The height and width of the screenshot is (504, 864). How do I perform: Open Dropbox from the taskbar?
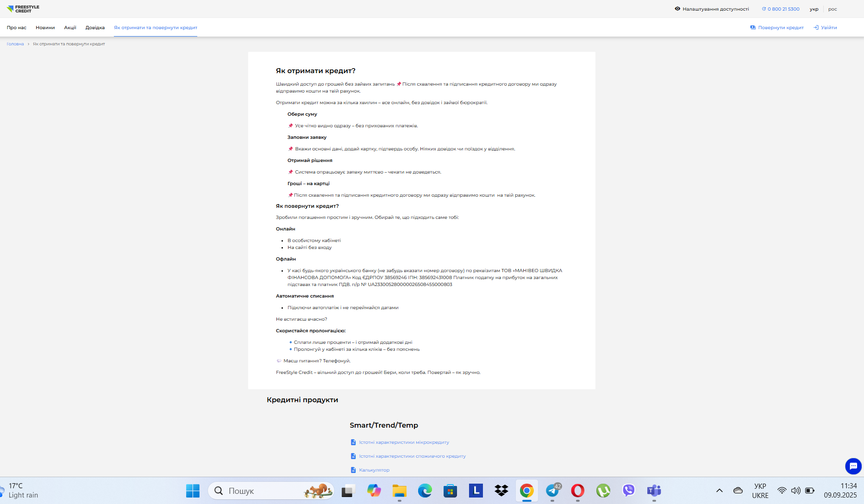coord(501,491)
